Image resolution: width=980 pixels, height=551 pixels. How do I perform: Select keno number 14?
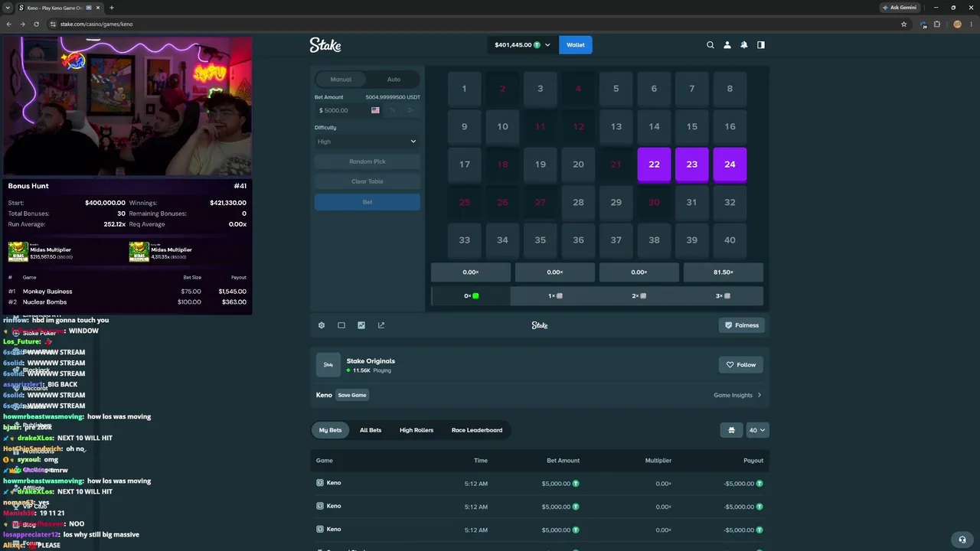(654, 126)
